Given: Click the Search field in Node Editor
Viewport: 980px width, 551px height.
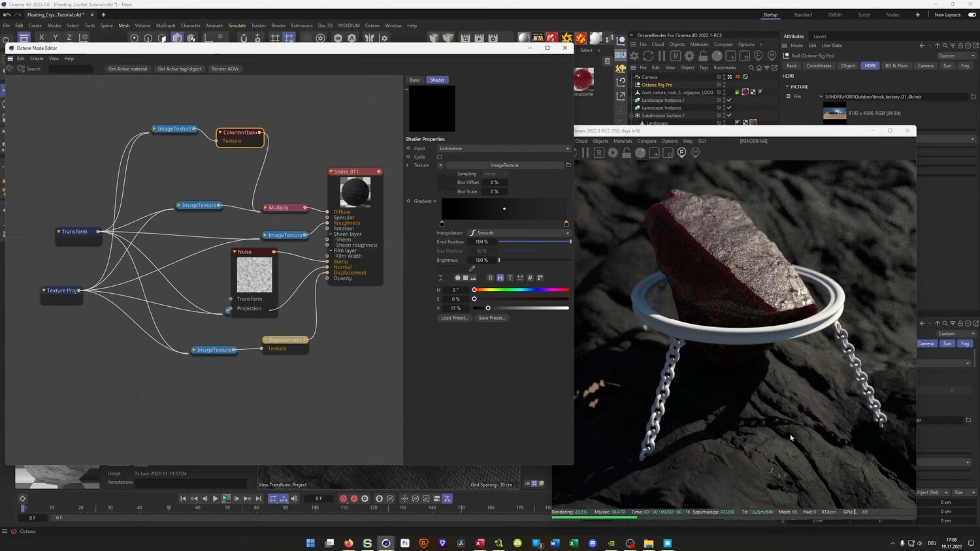Looking at the screenshot, I should pyautogui.click(x=71, y=69).
